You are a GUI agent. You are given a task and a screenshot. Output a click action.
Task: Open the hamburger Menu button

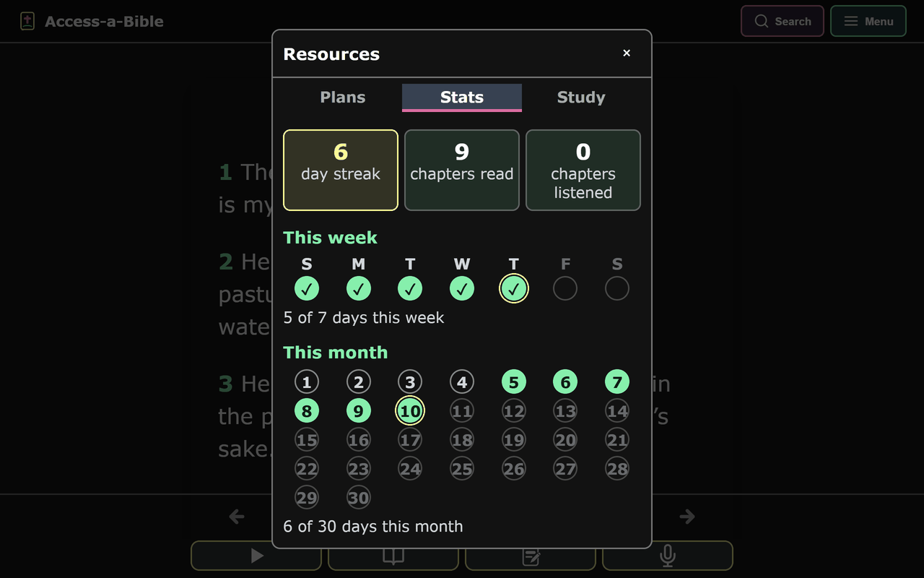point(868,21)
